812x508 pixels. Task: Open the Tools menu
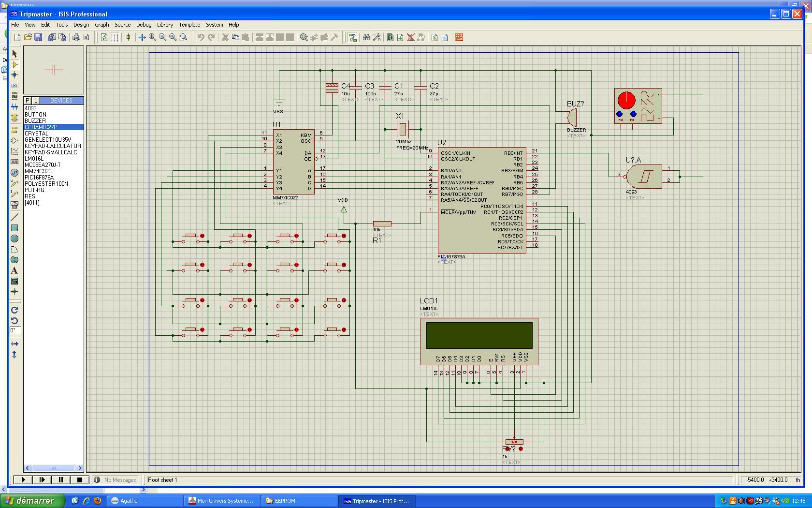[62, 25]
